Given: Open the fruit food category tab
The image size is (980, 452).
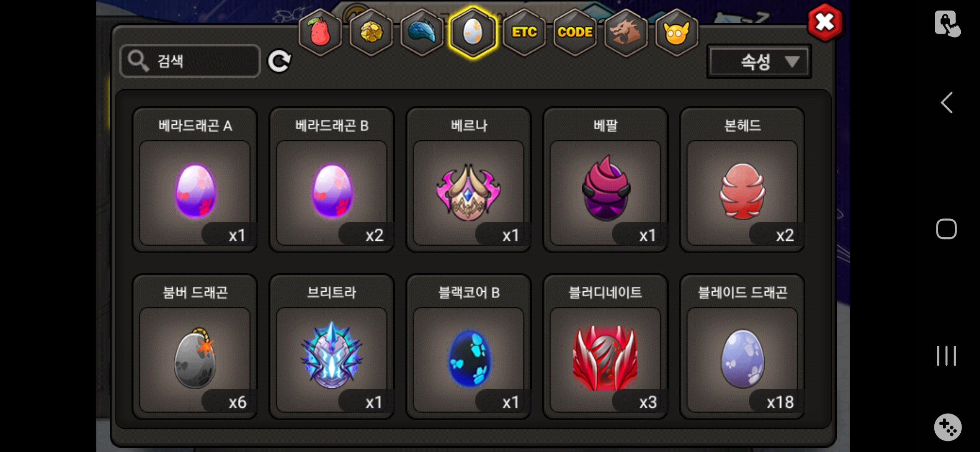Looking at the screenshot, I should tap(320, 33).
